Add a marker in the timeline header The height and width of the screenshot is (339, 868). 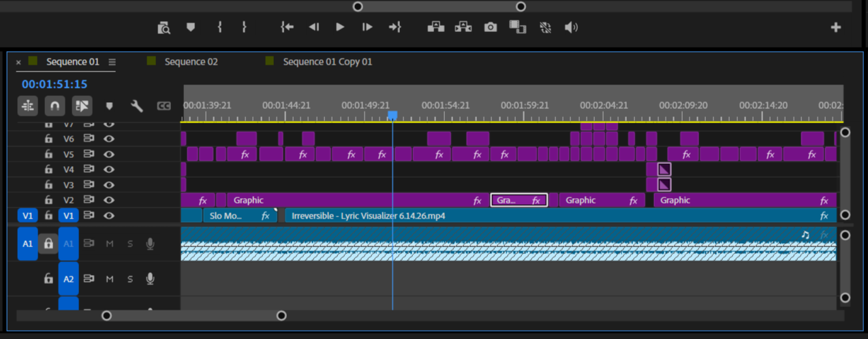point(109,106)
